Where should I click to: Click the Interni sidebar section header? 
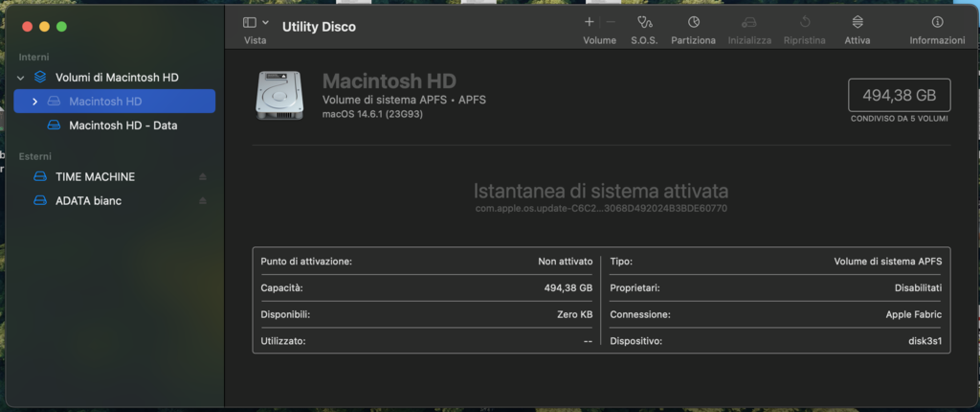33,57
